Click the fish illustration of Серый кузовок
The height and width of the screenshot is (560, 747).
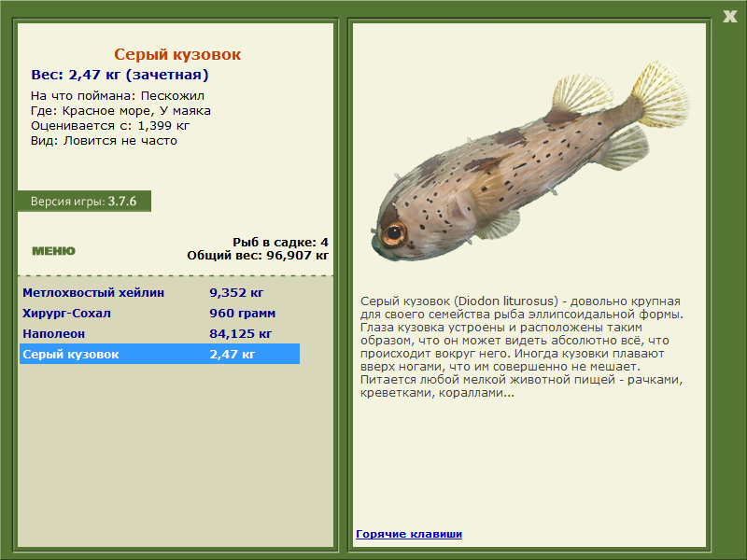(x=529, y=161)
